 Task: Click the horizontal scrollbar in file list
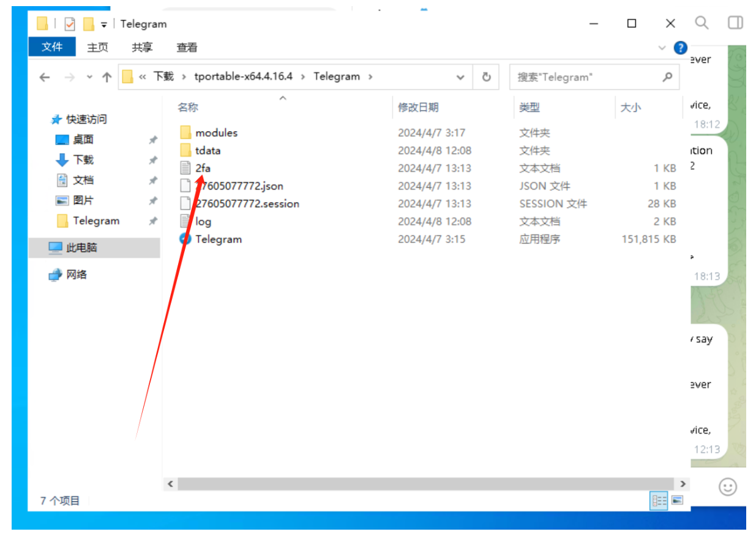point(422,484)
